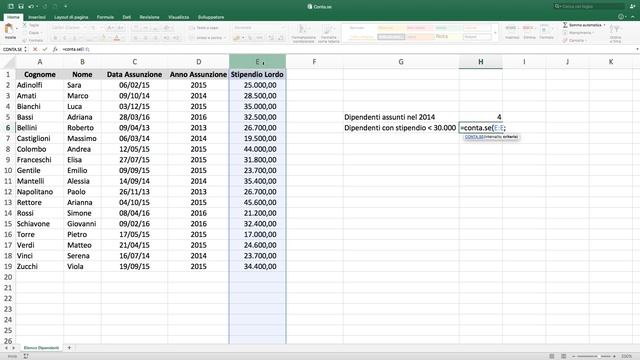The width and height of the screenshot is (640, 360).
Task: Click the font color A icon
Action: pyautogui.click(x=117, y=38)
